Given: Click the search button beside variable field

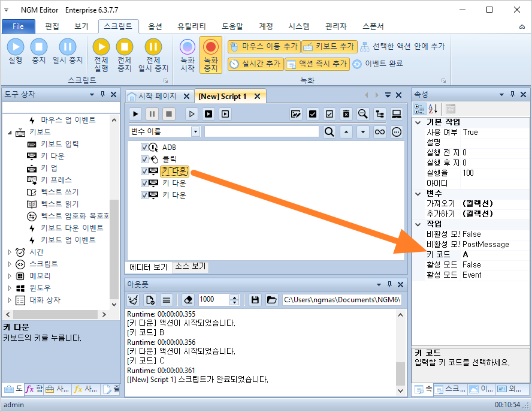Looking at the screenshot, I should 329,132.
